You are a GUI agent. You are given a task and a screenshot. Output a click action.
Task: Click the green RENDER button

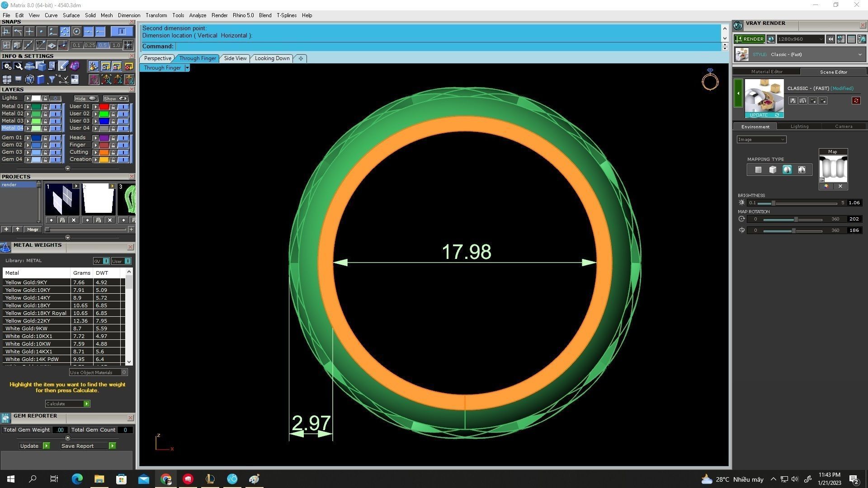[x=749, y=39]
